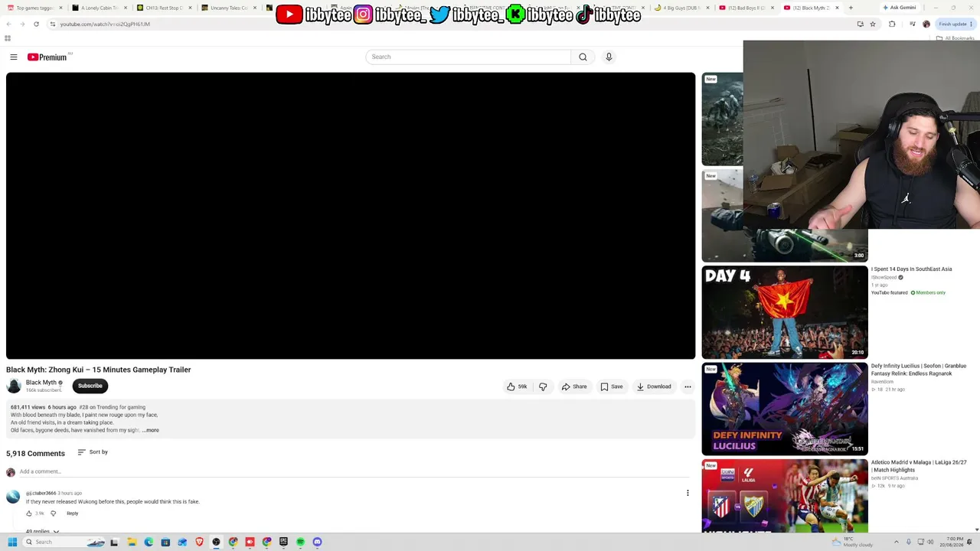Image resolution: width=980 pixels, height=551 pixels.
Task: Save the video to a playlist
Action: coord(612,386)
